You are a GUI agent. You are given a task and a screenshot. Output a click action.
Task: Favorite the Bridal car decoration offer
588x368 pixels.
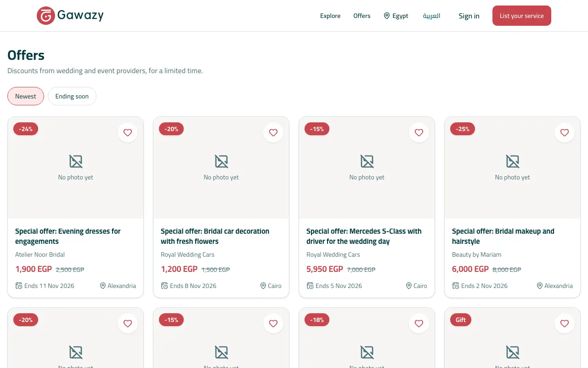point(273,132)
